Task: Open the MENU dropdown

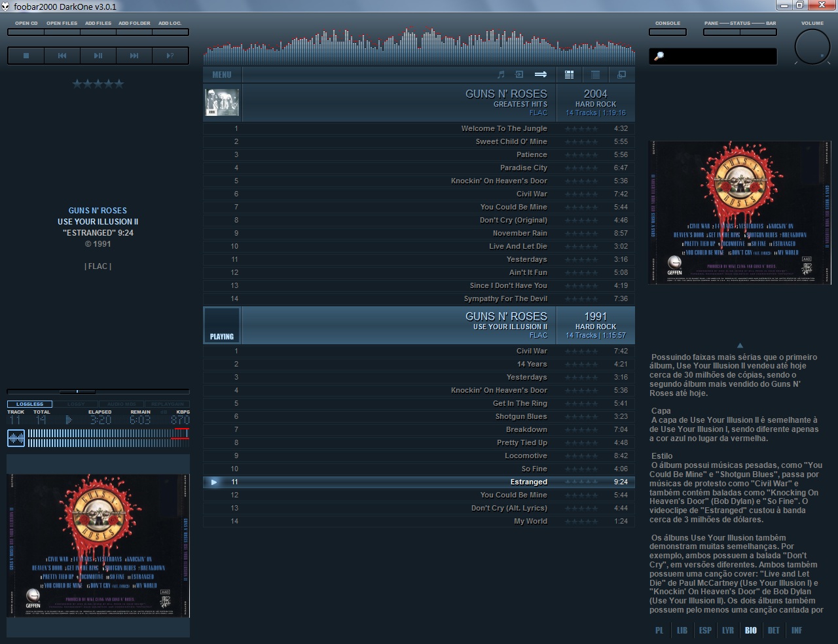Action: pos(221,74)
